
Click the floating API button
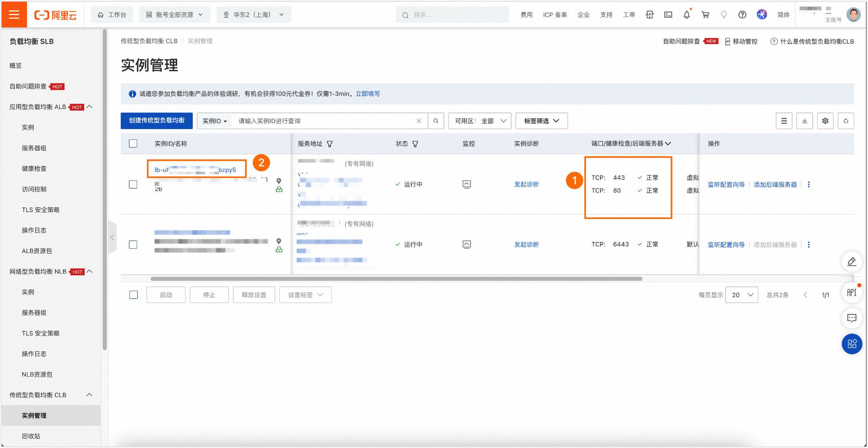[x=851, y=293]
